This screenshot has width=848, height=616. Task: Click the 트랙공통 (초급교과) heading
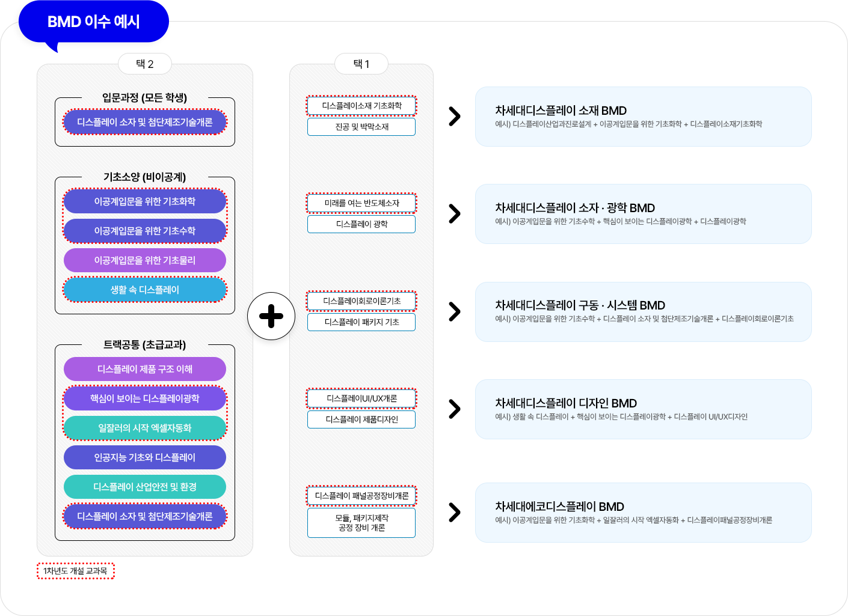145,345
